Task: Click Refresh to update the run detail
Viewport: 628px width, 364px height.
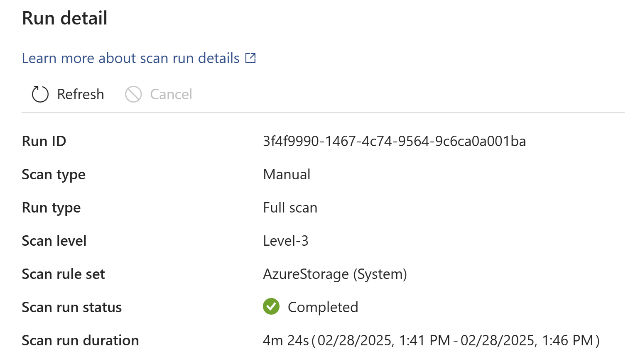Action: (66, 94)
